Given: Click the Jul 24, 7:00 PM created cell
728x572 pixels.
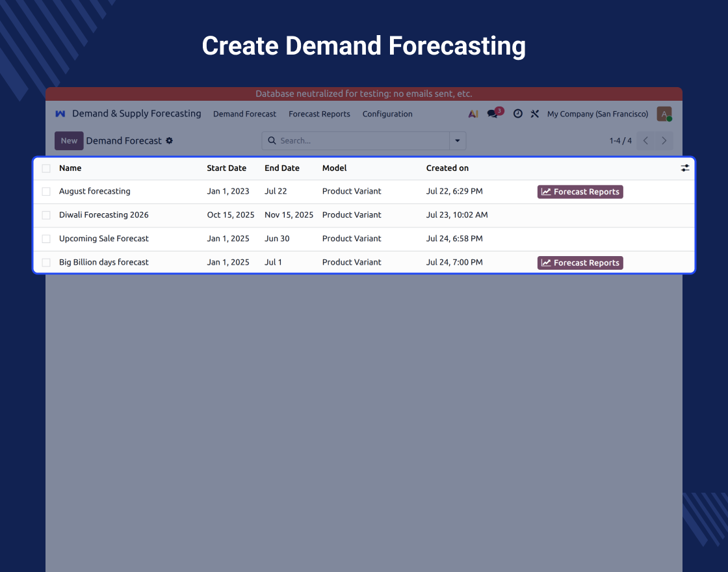Looking at the screenshot, I should [x=454, y=263].
